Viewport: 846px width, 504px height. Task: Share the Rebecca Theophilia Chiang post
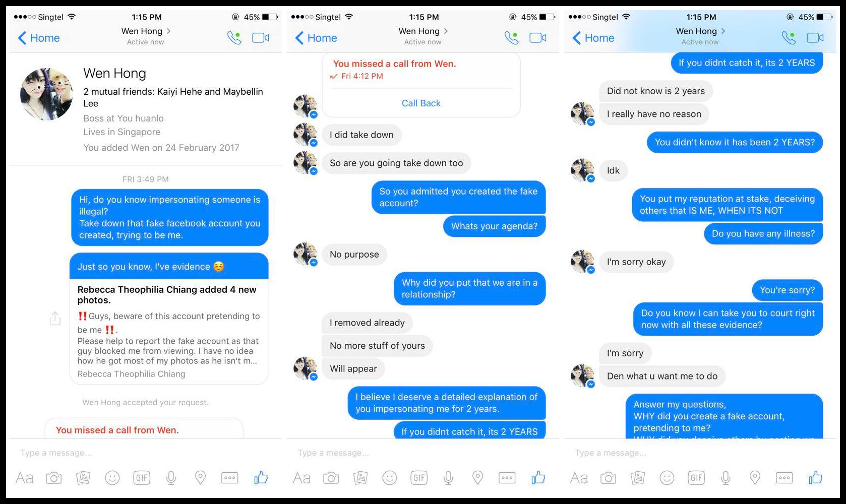click(55, 319)
